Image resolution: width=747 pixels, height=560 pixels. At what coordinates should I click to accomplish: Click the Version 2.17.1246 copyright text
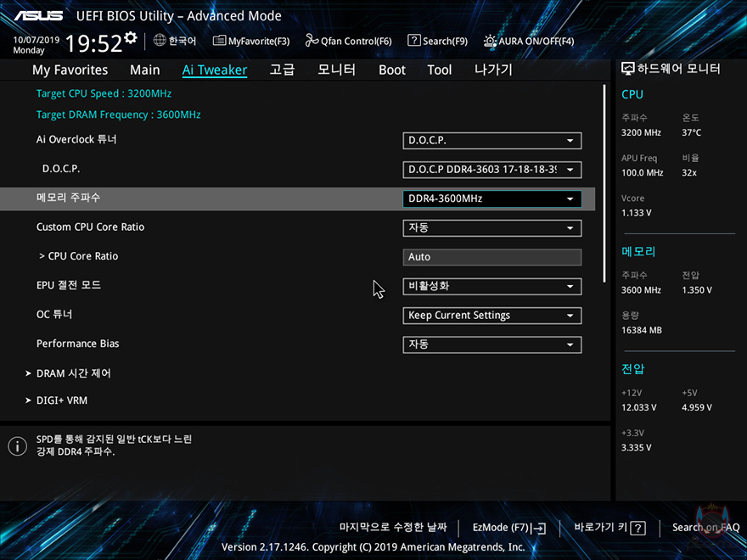(373, 547)
